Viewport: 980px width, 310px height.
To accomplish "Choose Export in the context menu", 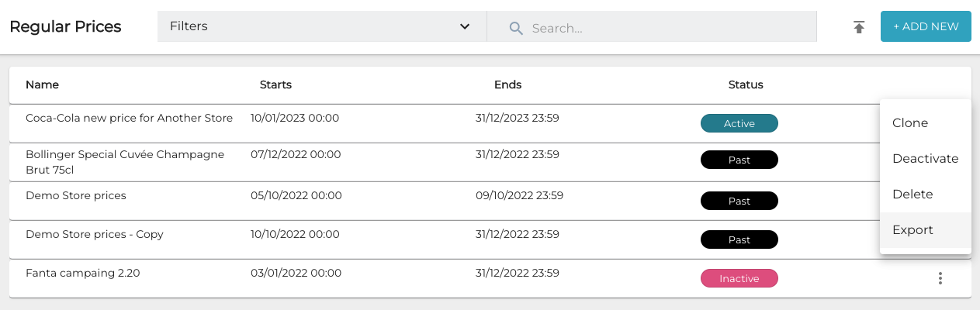I will coord(912,230).
